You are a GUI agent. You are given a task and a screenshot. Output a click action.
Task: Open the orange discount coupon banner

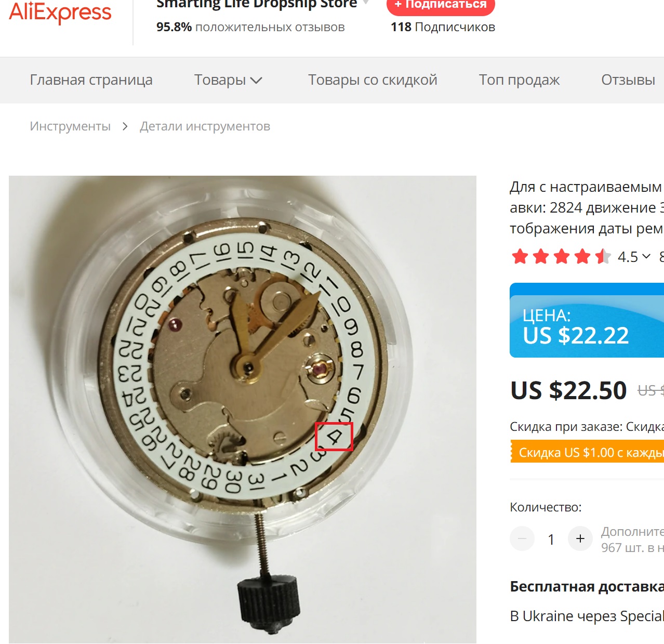pyautogui.click(x=587, y=452)
